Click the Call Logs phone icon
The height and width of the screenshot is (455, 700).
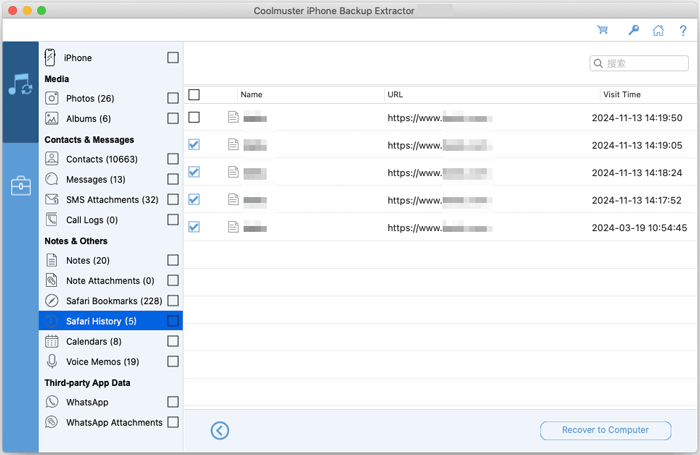point(52,219)
